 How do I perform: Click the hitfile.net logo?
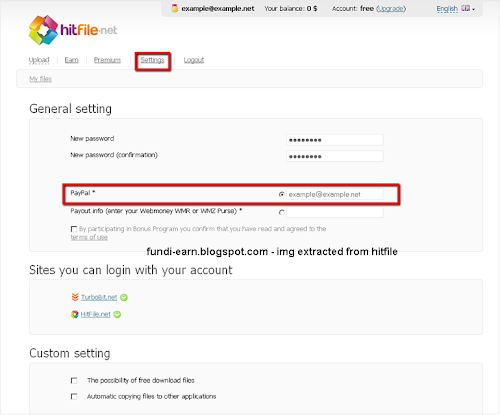pos(73,30)
